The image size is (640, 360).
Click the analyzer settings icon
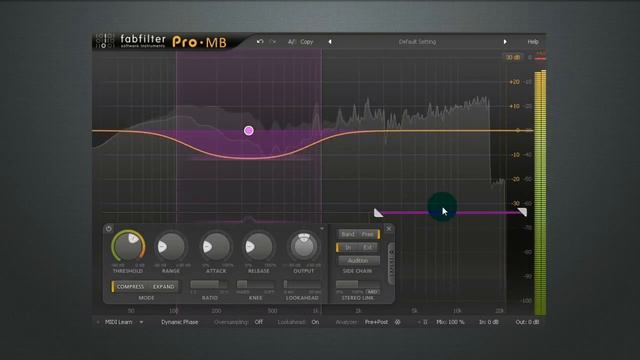tap(398, 322)
